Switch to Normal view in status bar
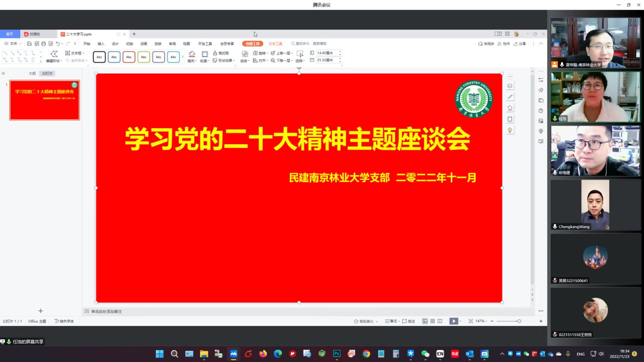The width and height of the screenshot is (644, 362). [425, 321]
